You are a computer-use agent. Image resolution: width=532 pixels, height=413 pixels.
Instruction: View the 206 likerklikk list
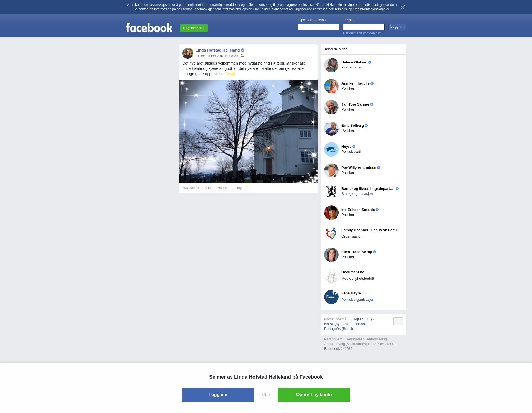pos(192,188)
